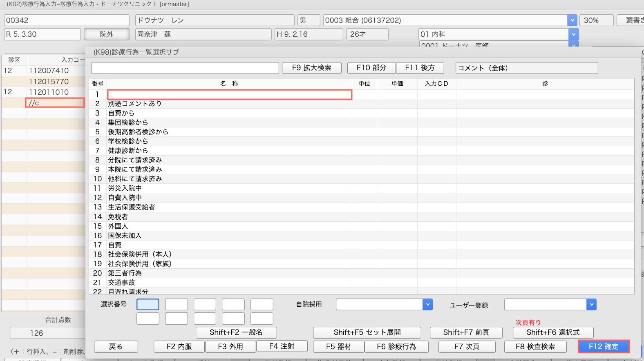Screen dimensions: 644x361
Task: Expand the 01 内科 department dropdown
Action: click(x=574, y=34)
